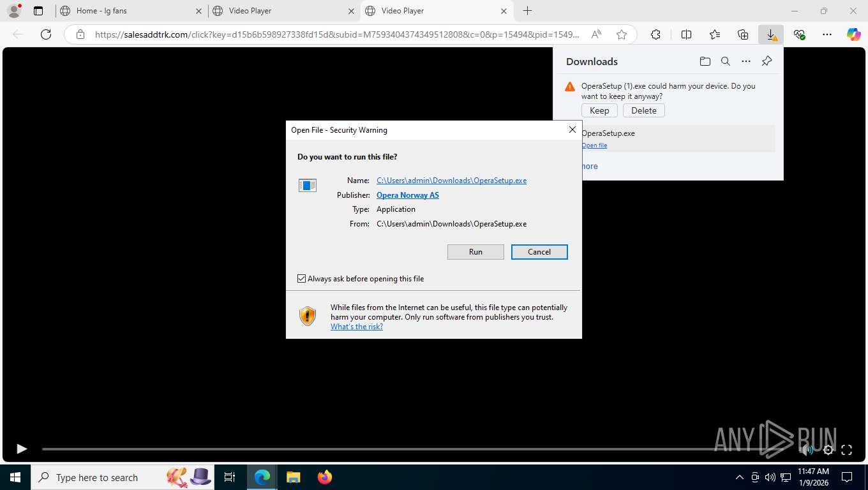Open File Explorer from taskbar

[294, 477]
